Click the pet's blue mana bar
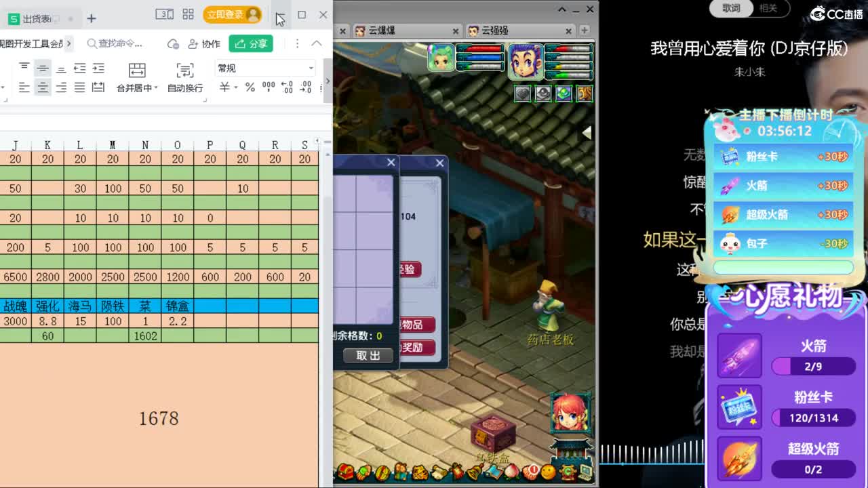This screenshot has height=488, width=868. [479, 58]
